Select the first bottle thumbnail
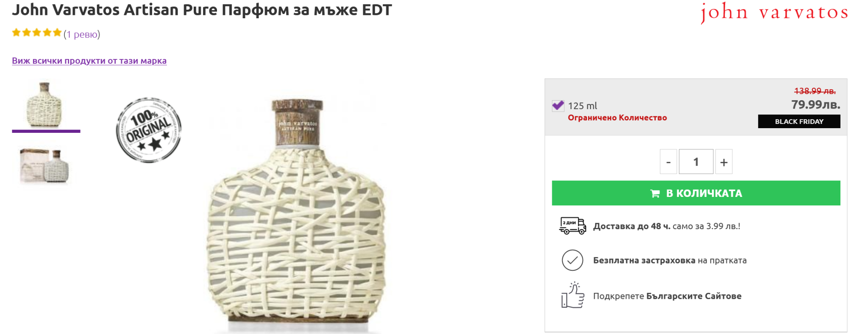This screenshot has height=334, width=868. click(45, 105)
